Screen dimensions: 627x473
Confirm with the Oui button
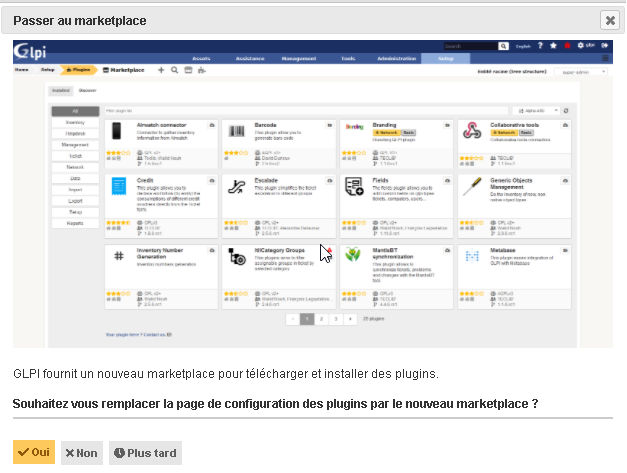click(34, 452)
